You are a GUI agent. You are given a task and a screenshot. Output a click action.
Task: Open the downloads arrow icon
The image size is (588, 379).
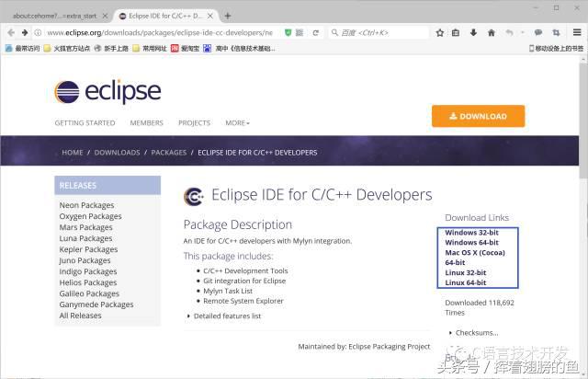point(474,33)
